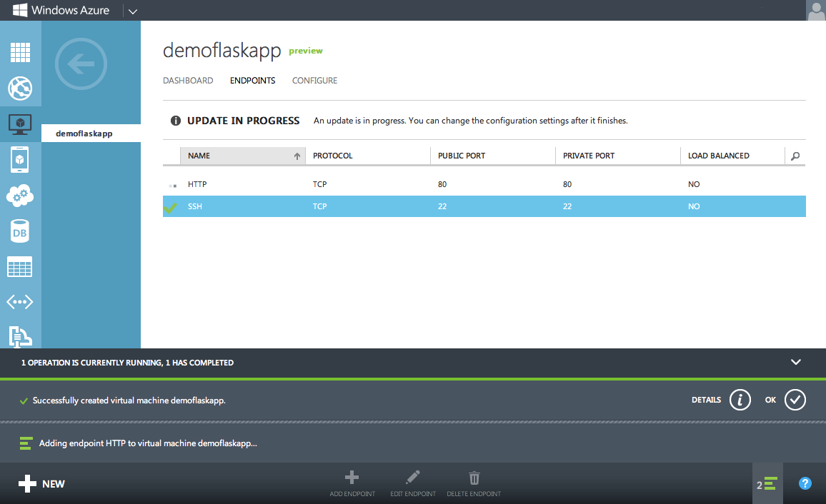This screenshot has height=504, width=826.
Task: Open SQL Databases DB icon
Action: (x=20, y=231)
